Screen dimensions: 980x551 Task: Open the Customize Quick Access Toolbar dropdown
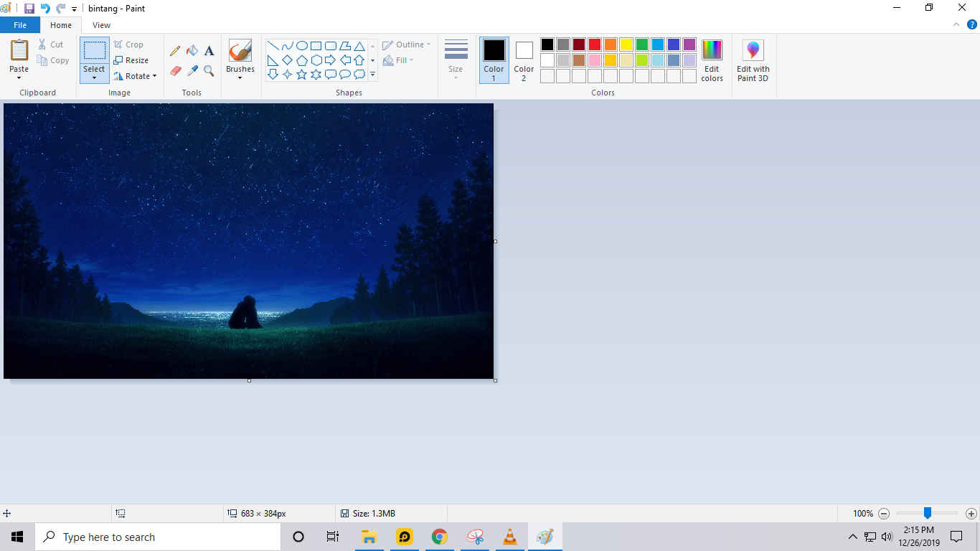74,9
